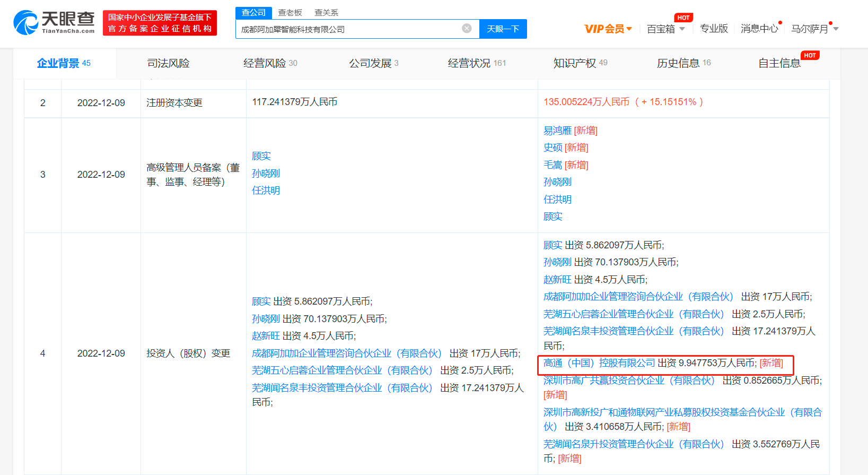Open 深圳市高广共赢投资合伙企业 link

[629, 381]
